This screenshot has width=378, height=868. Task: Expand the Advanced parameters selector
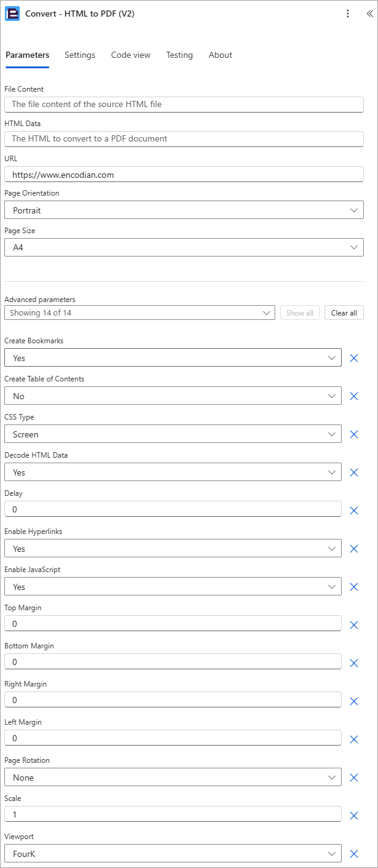139,313
